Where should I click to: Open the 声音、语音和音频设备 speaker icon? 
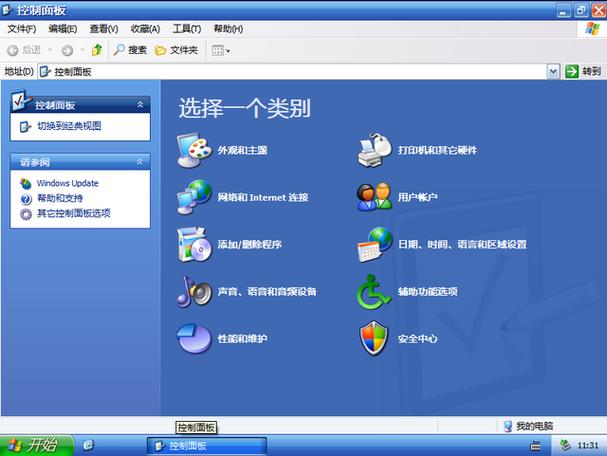click(x=194, y=291)
